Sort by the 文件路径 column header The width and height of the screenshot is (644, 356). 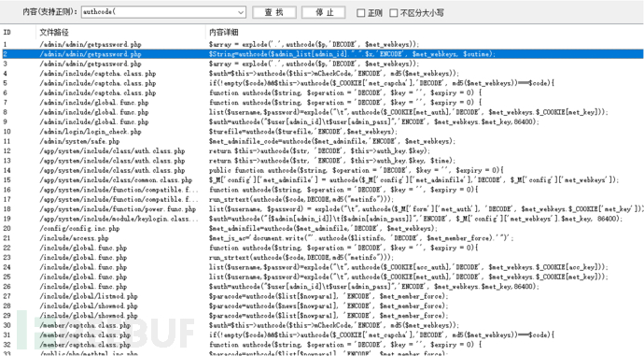54,32
